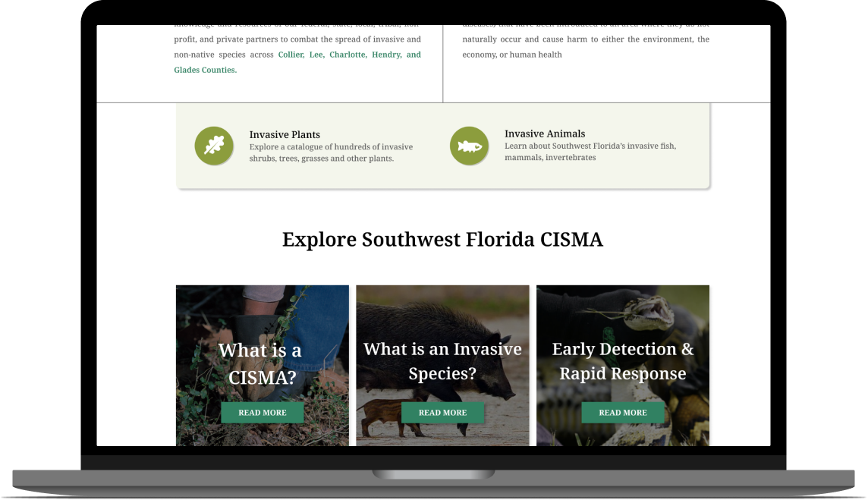This screenshot has width=868, height=500.
Task: Select the What is an Invasive Species? title
Action: point(442,361)
